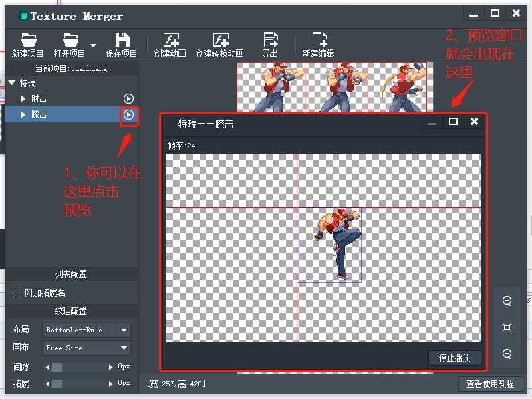Image resolution: width=532 pixels, height=399 pixels.
Task: Decrease 间隙 with the left arrow
Action: coord(47,367)
